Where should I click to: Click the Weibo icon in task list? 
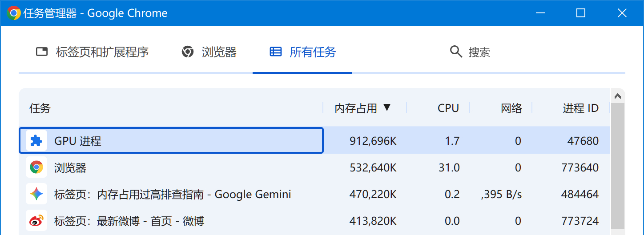click(36, 221)
